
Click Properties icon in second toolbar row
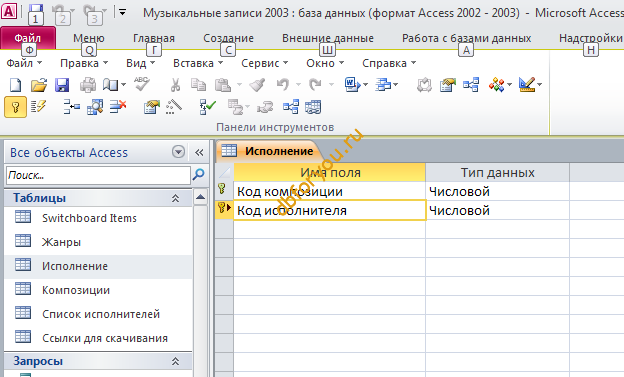pyautogui.click(x=151, y=107)
